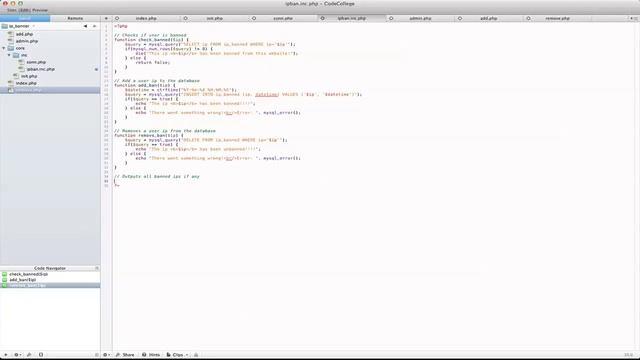This screenshot has width=640, height=360.
Task: Switch to the Remote files tab
Action: coord(75,18)
